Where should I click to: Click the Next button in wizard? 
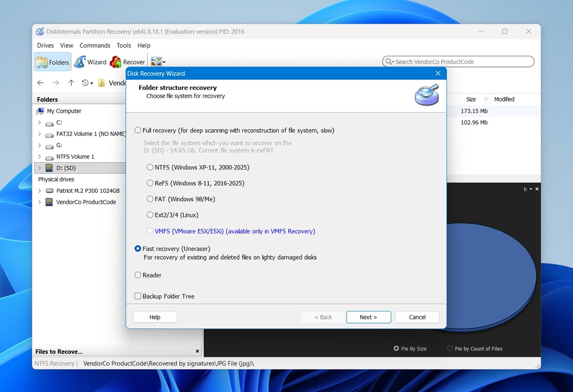[368, 317]
